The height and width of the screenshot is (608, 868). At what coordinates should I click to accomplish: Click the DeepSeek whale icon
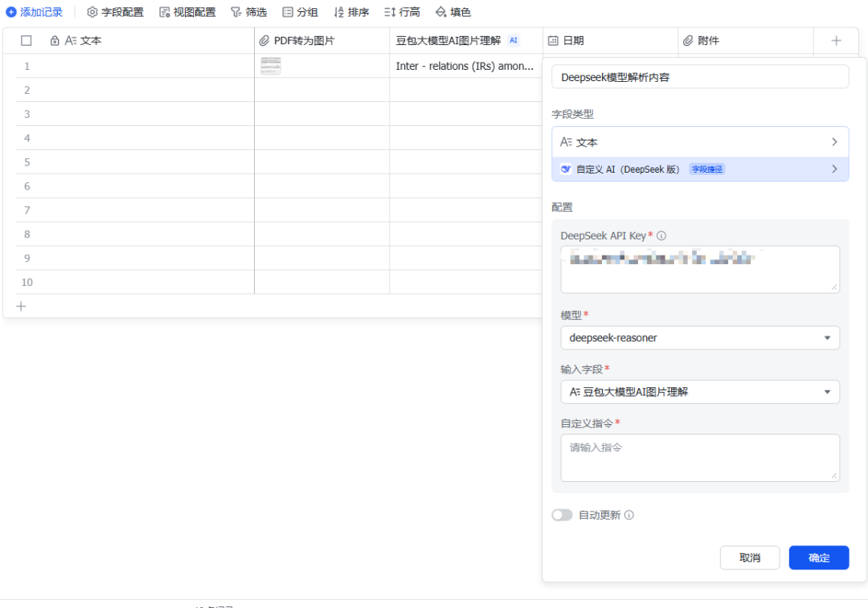coord(566,169)
